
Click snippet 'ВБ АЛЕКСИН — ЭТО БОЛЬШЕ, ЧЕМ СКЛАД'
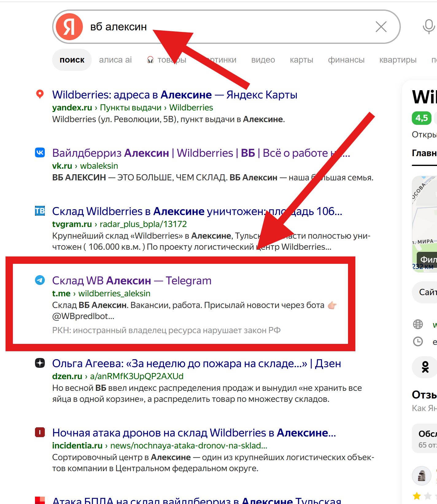click(213, 178)
